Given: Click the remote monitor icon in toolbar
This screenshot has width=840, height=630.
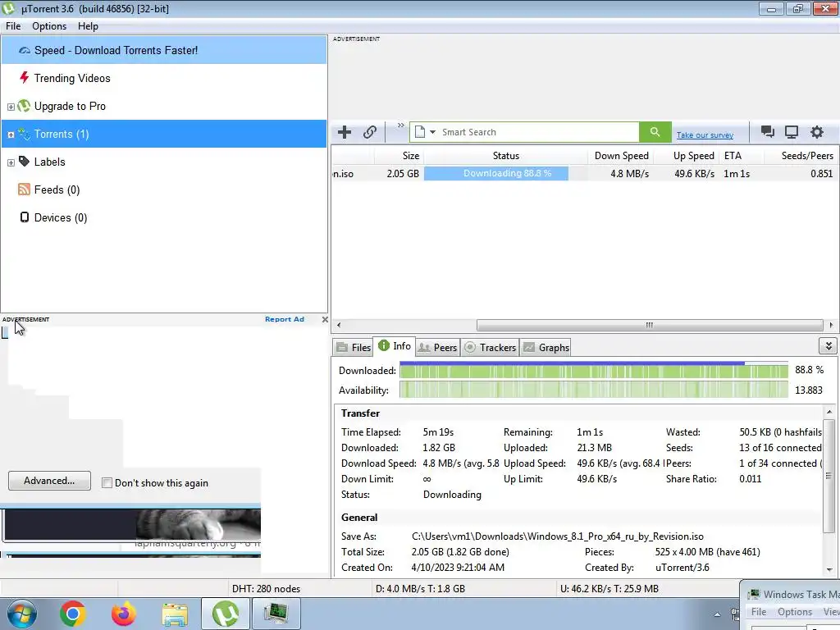Looking at the screenshot, I should [x=792, y=132].
